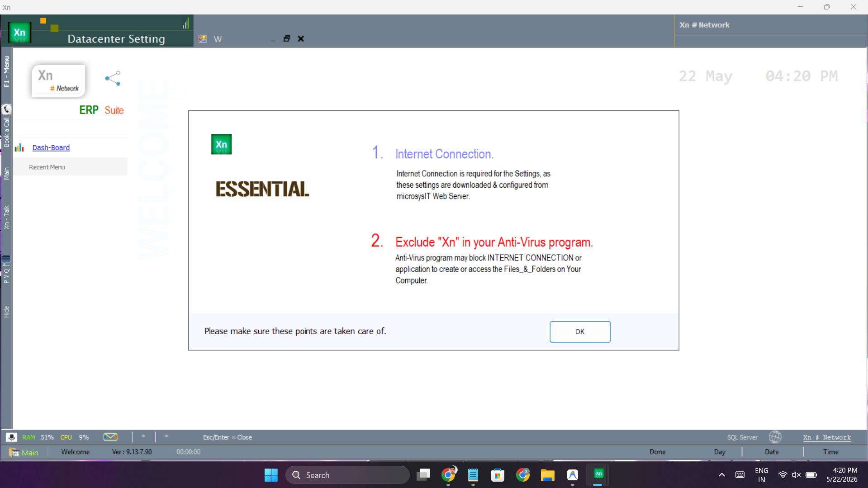Open Microsoft Store from the taskbar
This screenshot has height=488, width=868.
coord(498,475)
